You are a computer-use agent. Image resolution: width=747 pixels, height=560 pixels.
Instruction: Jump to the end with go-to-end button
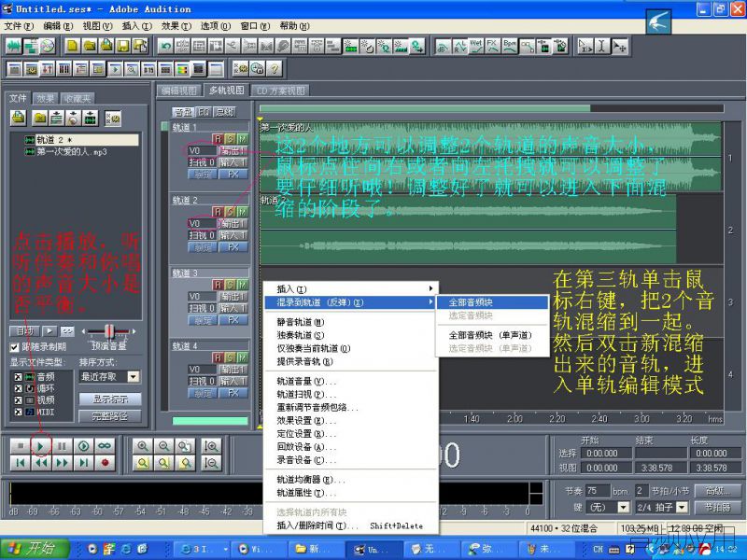(83, 462)
